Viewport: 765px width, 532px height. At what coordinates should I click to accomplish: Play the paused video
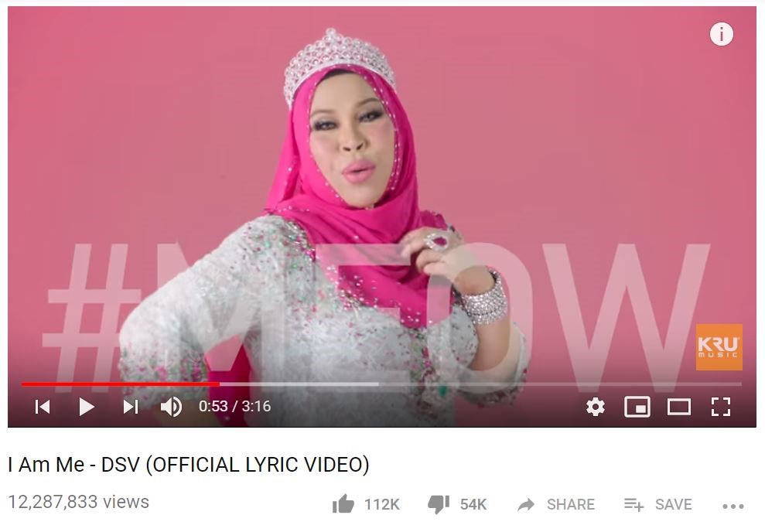[87, 407]
